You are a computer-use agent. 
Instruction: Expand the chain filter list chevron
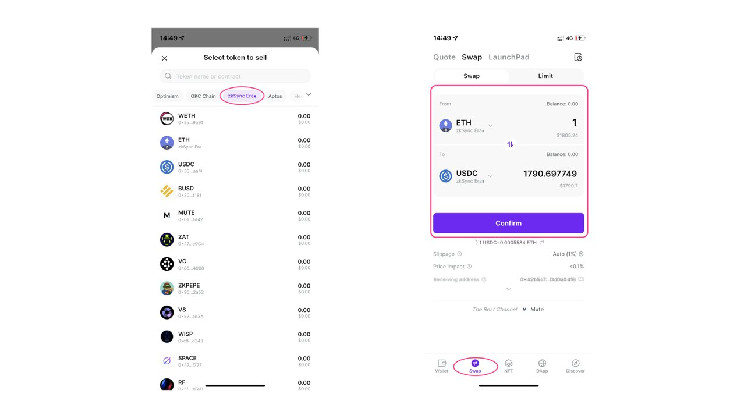point(308,95)
